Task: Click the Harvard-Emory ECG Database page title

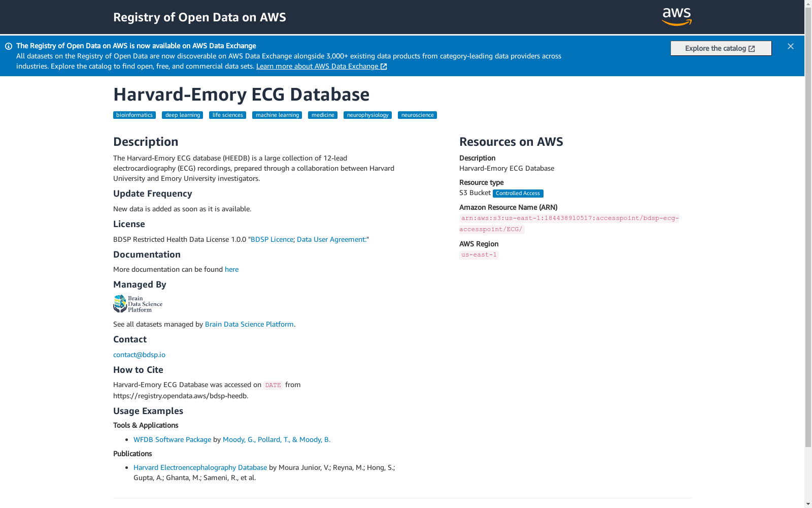Action: click(241, 94)
